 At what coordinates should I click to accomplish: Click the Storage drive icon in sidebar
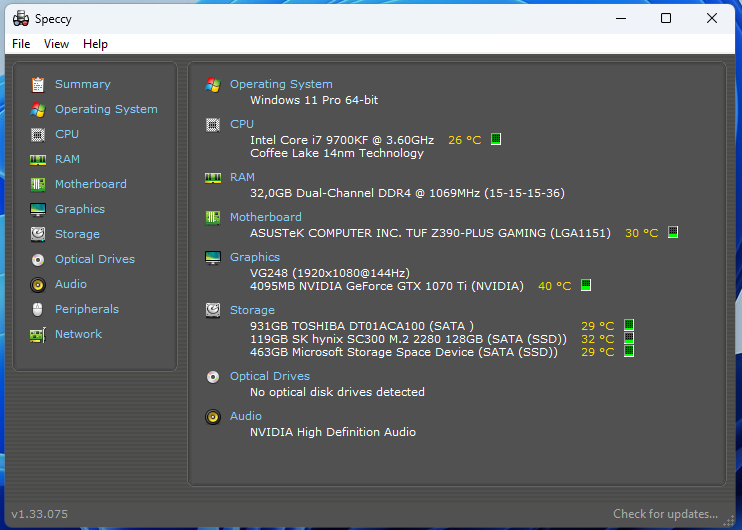38,234
